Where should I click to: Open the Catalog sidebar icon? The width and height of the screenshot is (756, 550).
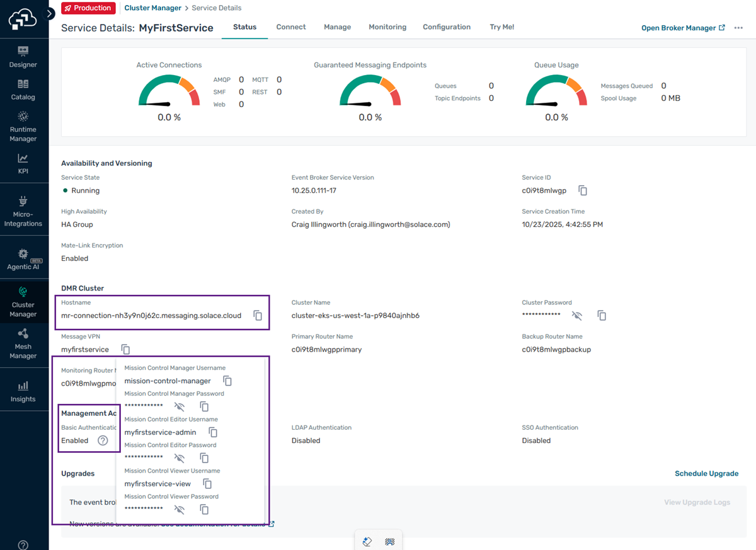[x=23, y=89]
